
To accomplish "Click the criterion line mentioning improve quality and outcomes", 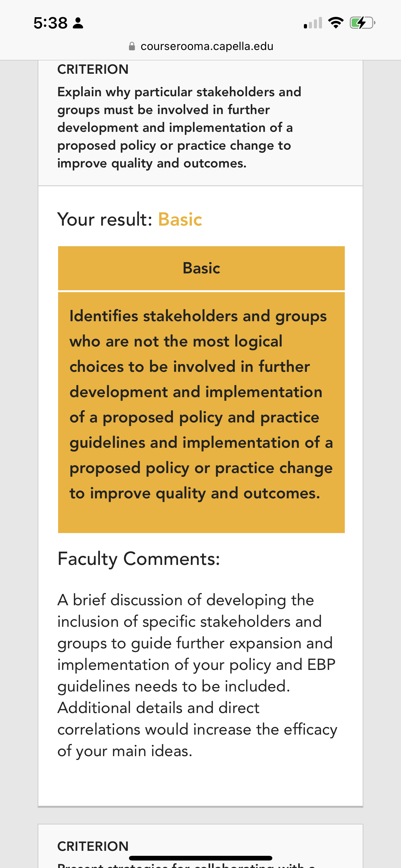I will pyautogui.click(x=152, y=163).
